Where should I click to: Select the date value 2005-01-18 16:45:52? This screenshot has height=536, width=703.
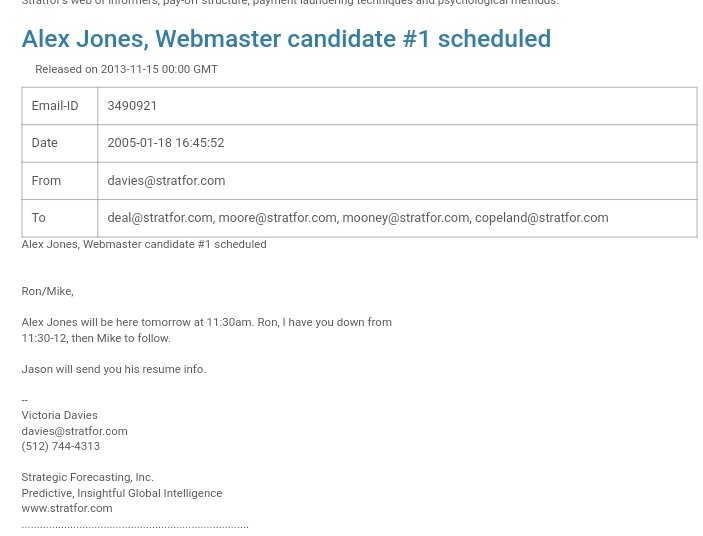pos(165,143)
